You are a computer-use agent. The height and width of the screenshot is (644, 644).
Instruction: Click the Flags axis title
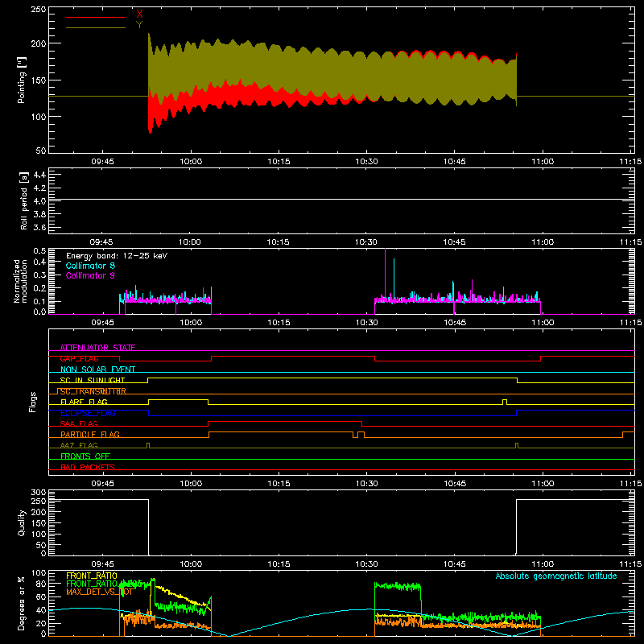32,402
